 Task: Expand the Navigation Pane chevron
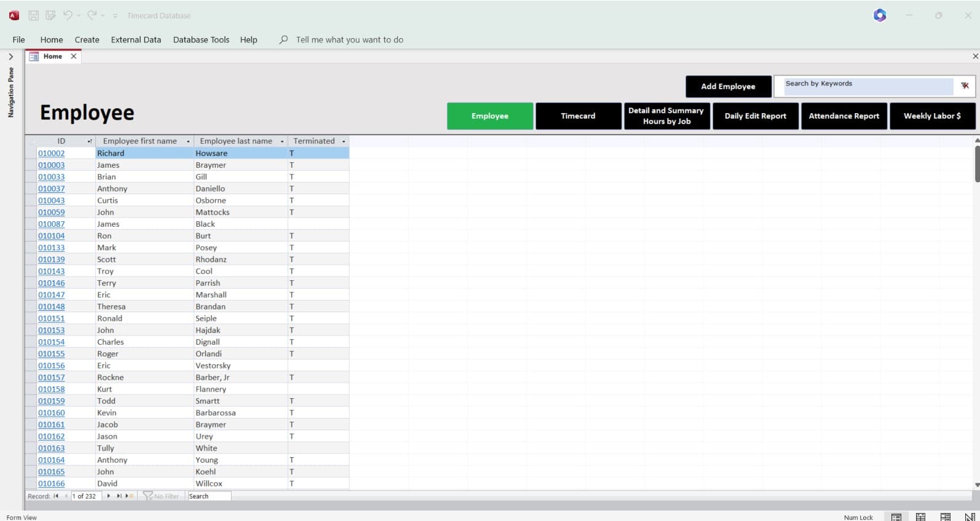tap(10, 57)
